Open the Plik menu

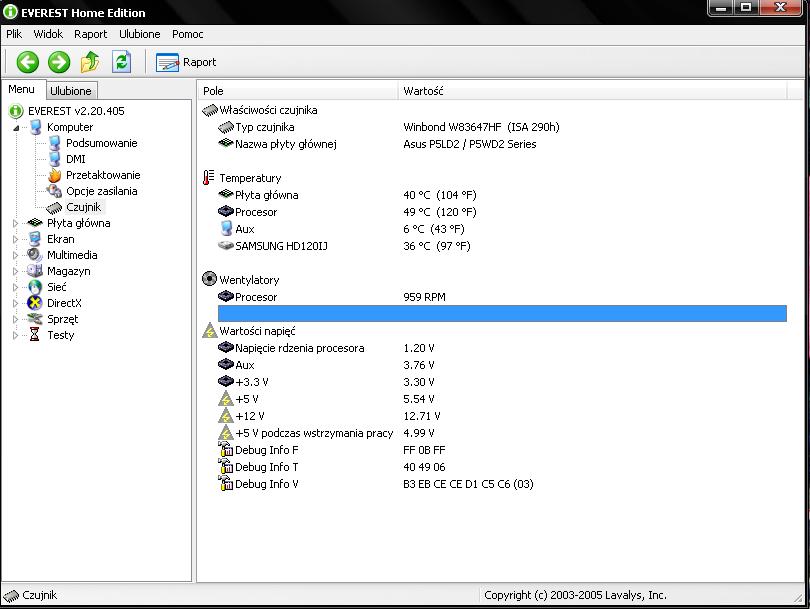[x=14, y=34]
